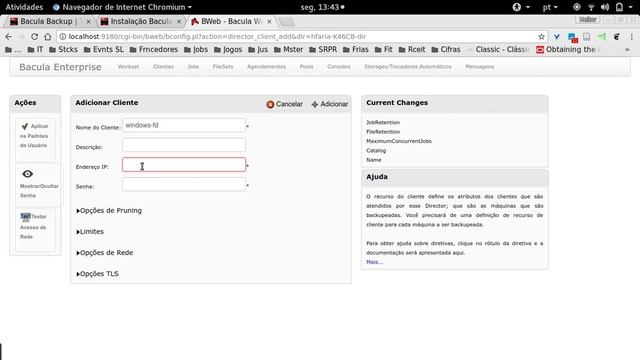Close the Bacula Backup tab
The image size is (640, 360).
tap(89, 22)
